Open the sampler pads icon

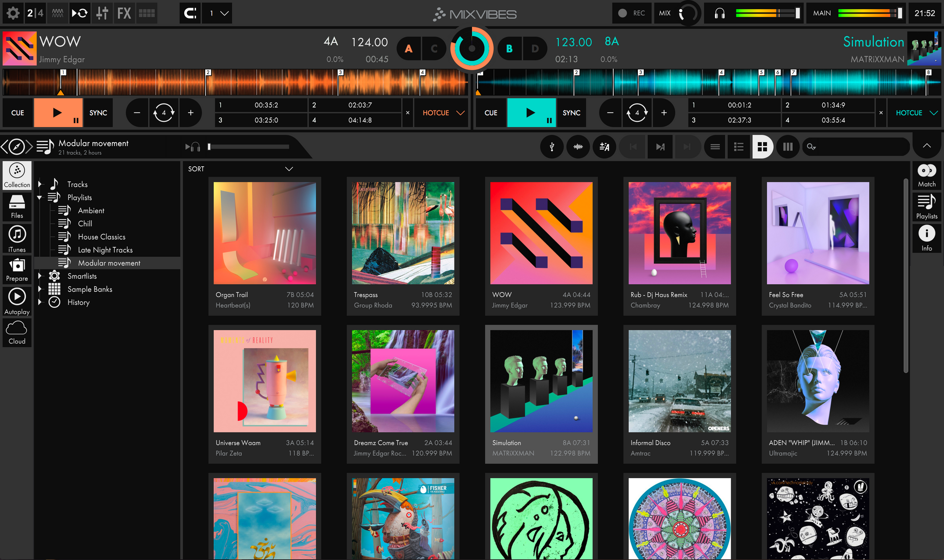(147, 13)
